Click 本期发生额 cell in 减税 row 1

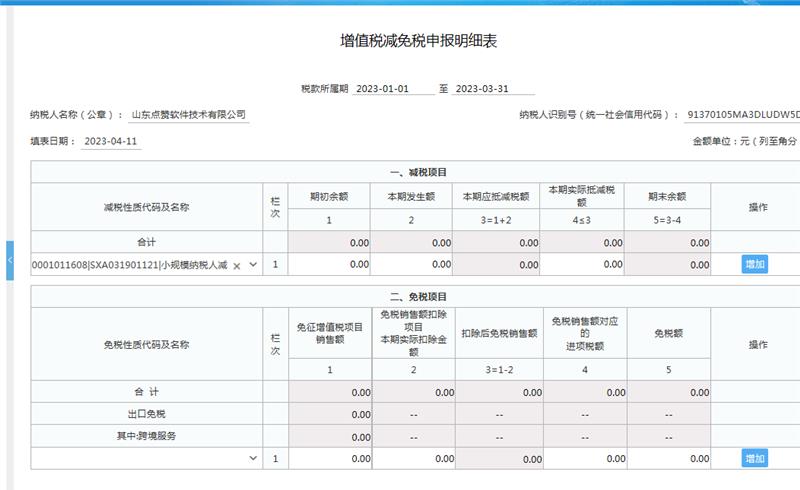(411, 265)
